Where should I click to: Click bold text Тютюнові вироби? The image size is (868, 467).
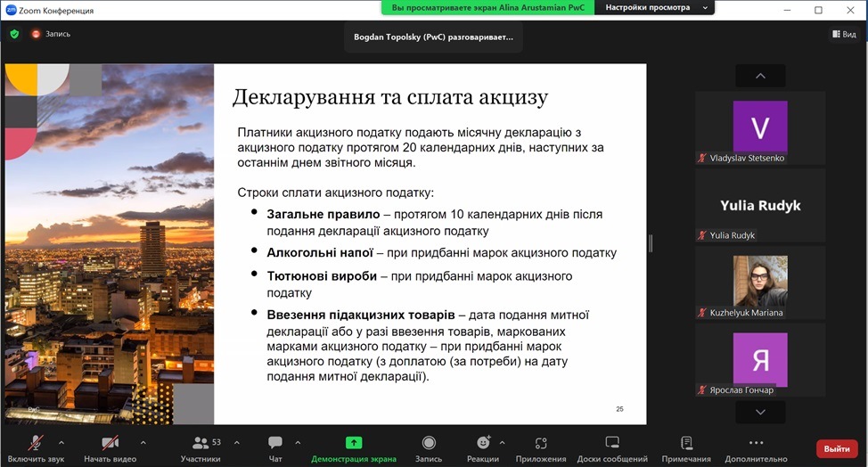point(322,276)
